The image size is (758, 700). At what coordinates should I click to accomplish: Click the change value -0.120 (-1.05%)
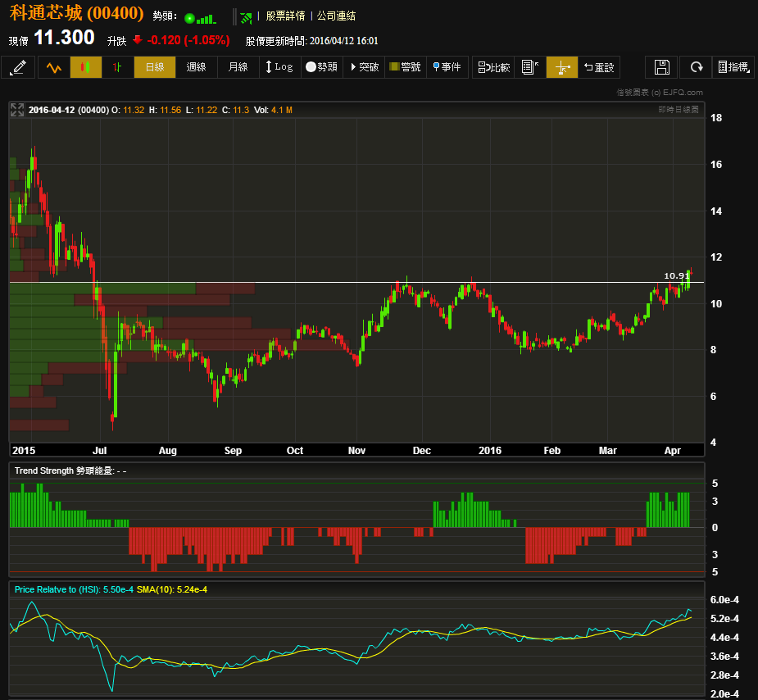(x=188, y=40)
